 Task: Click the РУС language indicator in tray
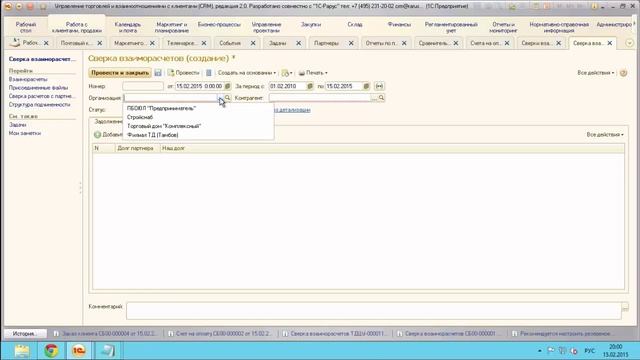click(589, 351)
